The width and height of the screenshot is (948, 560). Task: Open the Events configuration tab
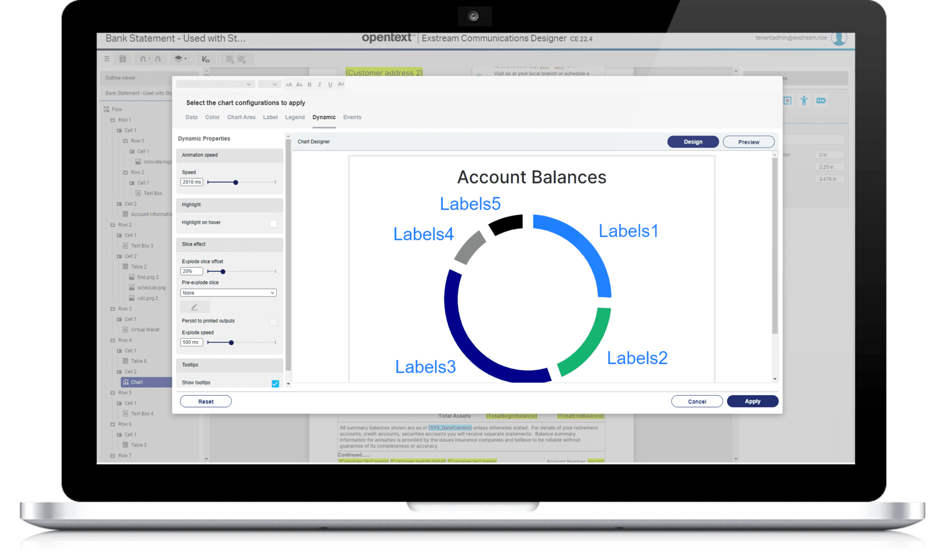point(352,117)
